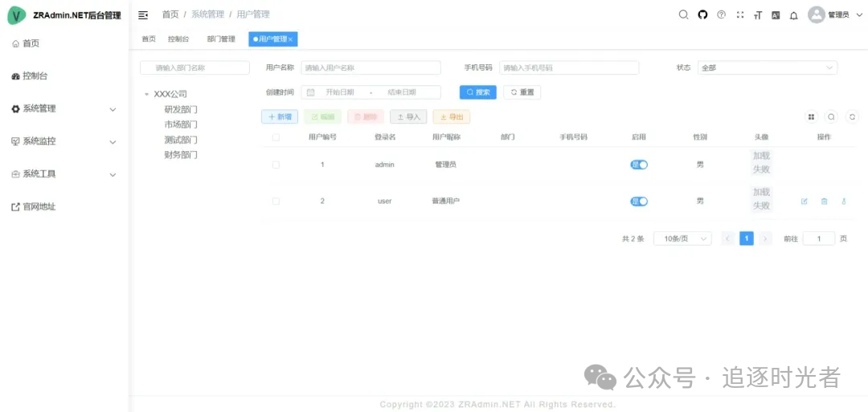Viewport: 868px width, 412px height.
Task: Open the GitHub repository icon
Action: click(702, 15)
